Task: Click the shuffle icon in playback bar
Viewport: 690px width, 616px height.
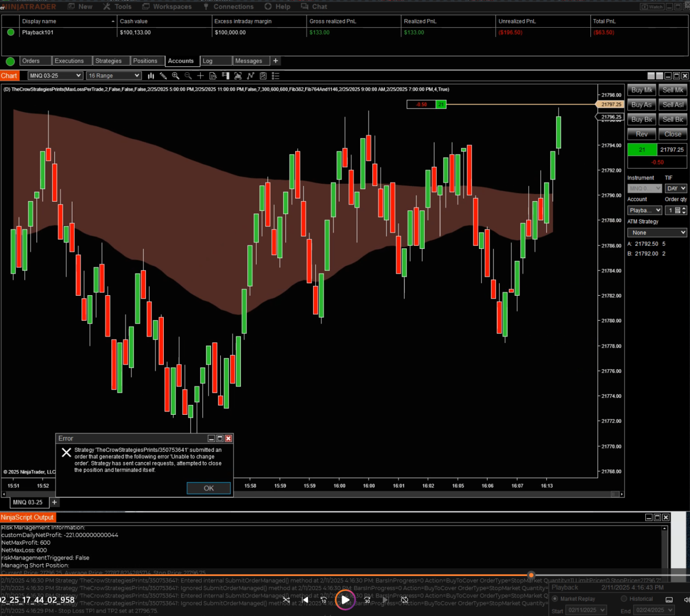Action: click(x=286, y=600)
